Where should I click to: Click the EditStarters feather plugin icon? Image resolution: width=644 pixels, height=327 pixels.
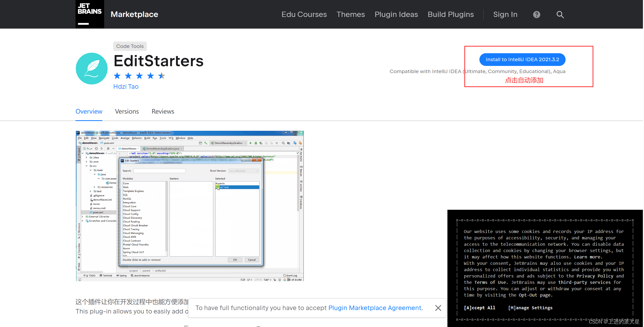click(x=92, y=69)
